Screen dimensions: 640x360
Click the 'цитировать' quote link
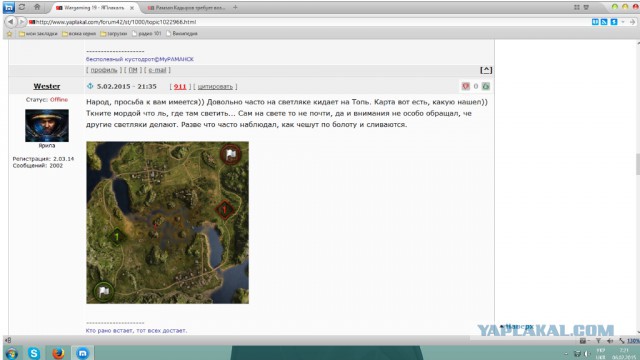tap(215, 87)
